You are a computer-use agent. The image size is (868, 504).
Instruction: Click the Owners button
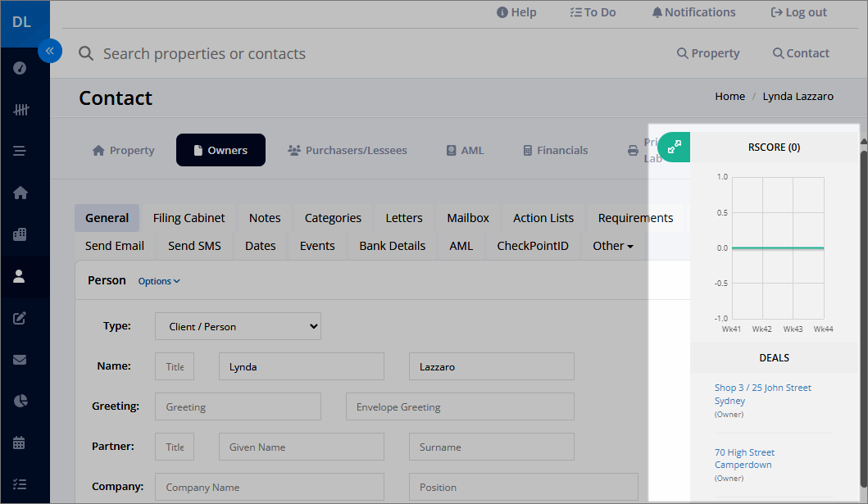220,150
